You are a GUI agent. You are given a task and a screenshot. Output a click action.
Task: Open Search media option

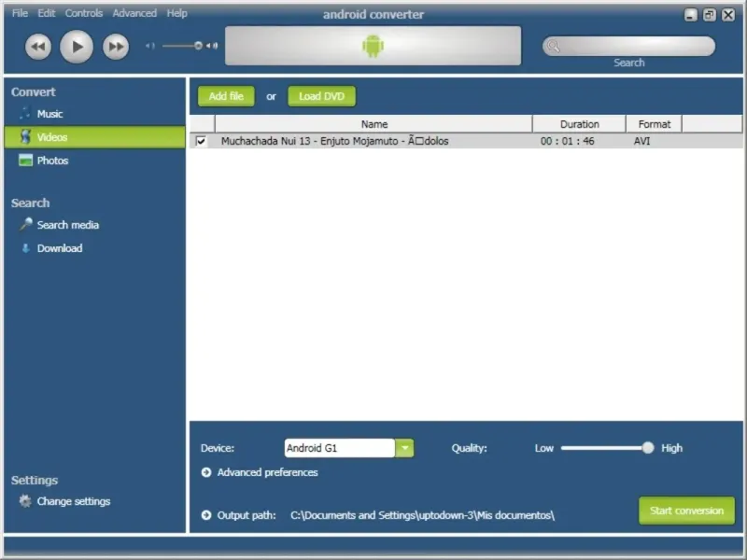click(67, 225)
